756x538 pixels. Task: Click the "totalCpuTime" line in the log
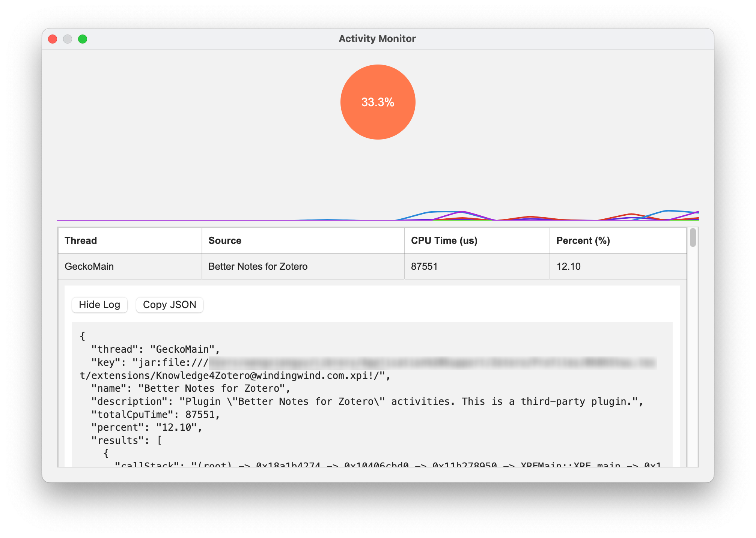pos(155,415)
